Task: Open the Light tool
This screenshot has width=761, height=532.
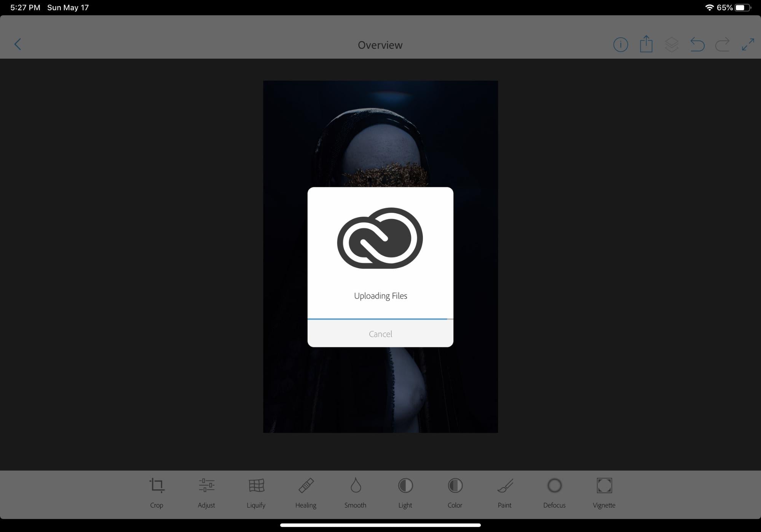Action: click(405, 494)
